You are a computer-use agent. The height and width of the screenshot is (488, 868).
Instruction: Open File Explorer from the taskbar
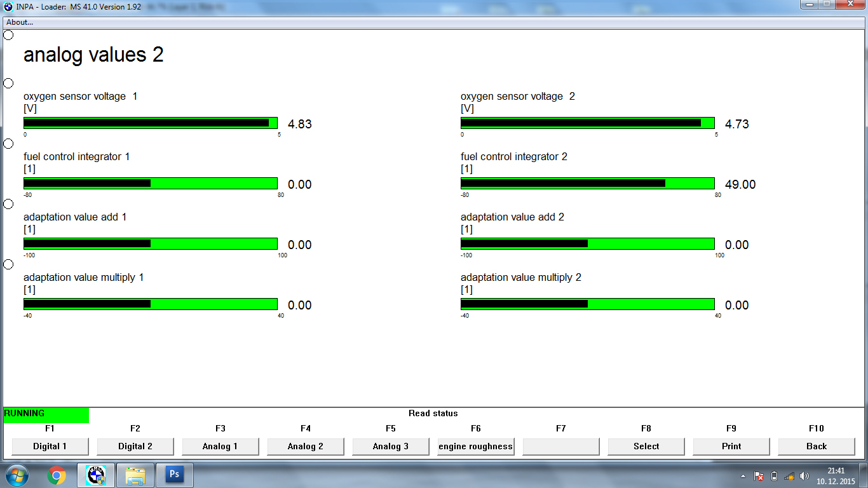pyautogui.click(x=135, y=475)
